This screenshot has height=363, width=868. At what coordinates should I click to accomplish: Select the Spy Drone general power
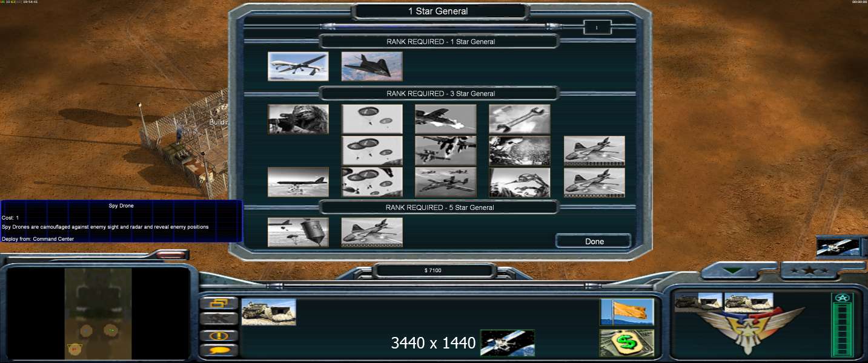coord(298,67)
